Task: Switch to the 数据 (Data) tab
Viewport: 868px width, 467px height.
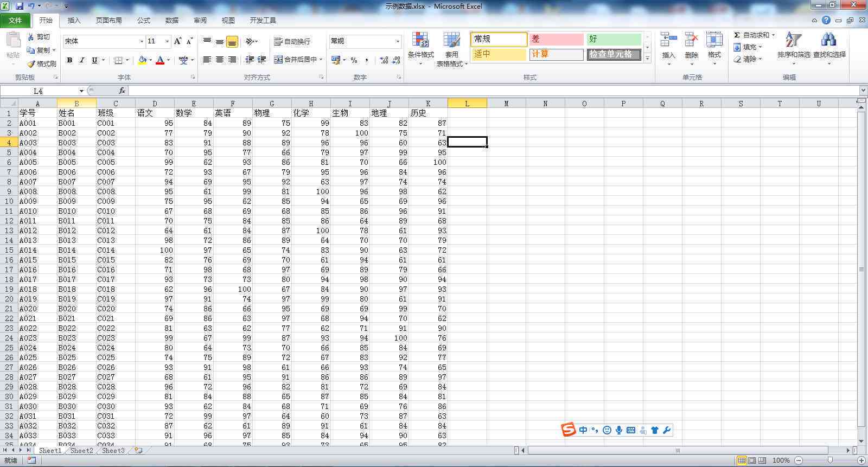Action: click(172, 21)
